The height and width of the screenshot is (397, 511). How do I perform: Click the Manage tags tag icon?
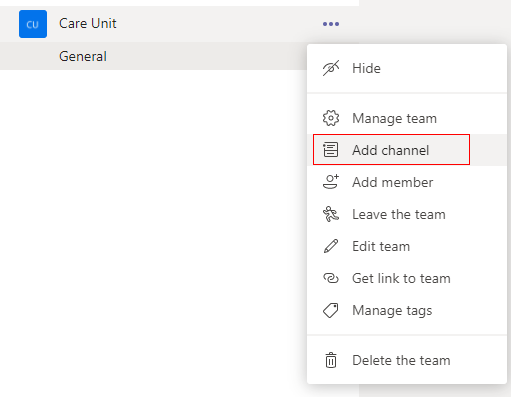pyautogui.click(x=331, y=310)
